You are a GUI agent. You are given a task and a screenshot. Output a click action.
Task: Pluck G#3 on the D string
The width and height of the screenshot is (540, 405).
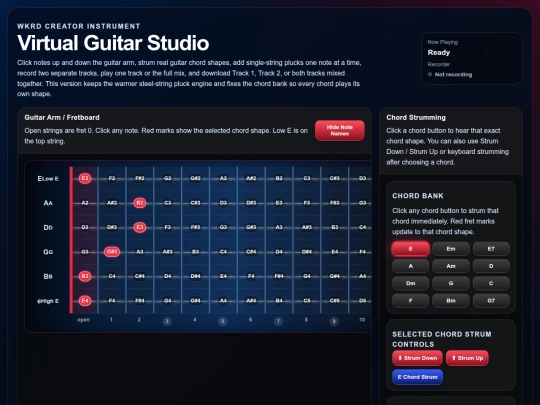251,227
